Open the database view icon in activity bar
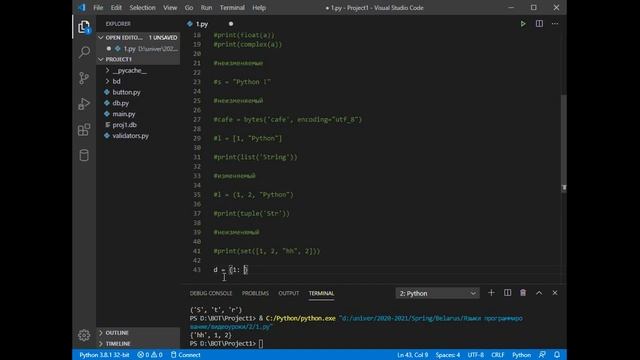This screenshot has height=360, width=640. click(x=84, y=155)
